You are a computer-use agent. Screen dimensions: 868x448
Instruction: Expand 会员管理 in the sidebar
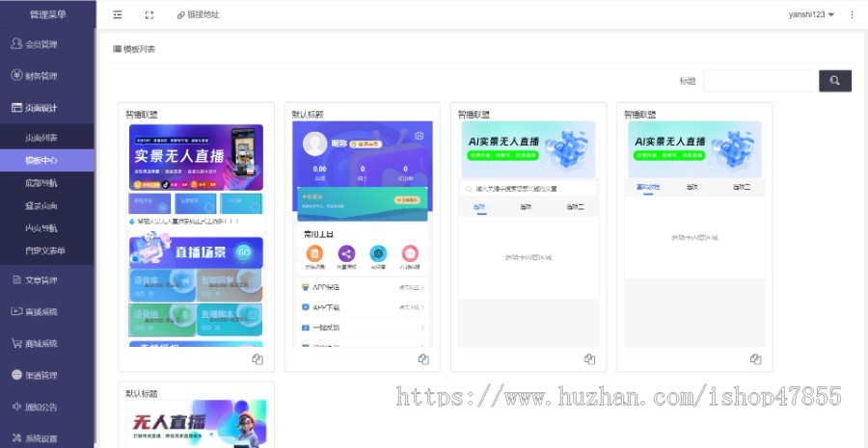click(x=47, y=44)
